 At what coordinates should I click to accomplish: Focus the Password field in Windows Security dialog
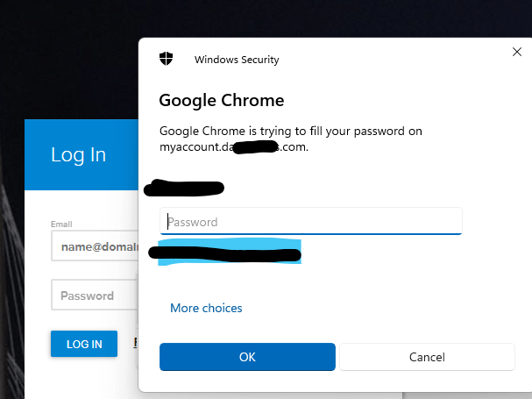point(310,222)
